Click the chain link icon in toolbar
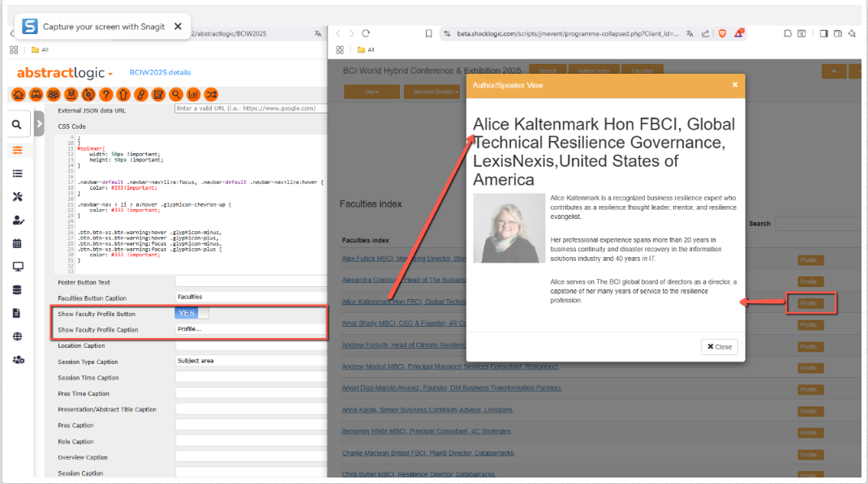868x484 pixels. click(141, 95)
